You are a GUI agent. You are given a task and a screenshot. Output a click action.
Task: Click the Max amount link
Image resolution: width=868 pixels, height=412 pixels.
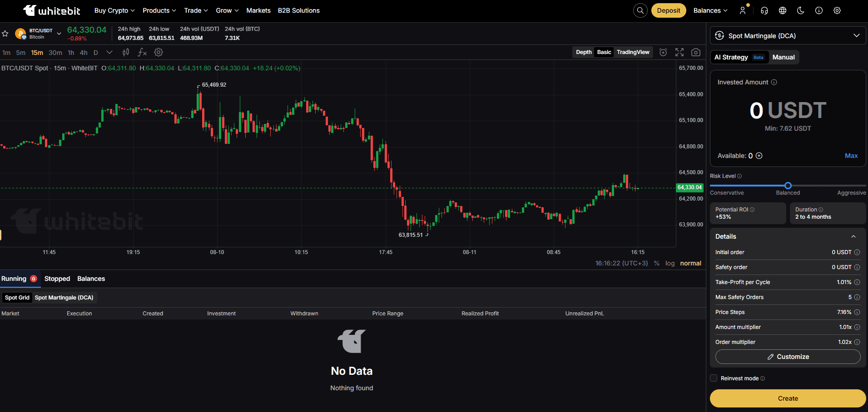[851, 156]
